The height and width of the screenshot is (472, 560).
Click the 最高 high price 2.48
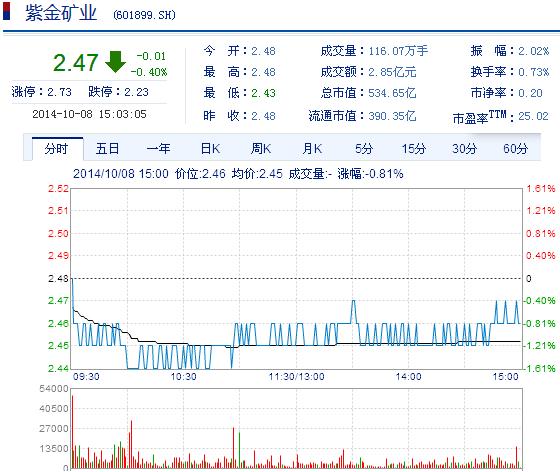(x=263, y=72)
